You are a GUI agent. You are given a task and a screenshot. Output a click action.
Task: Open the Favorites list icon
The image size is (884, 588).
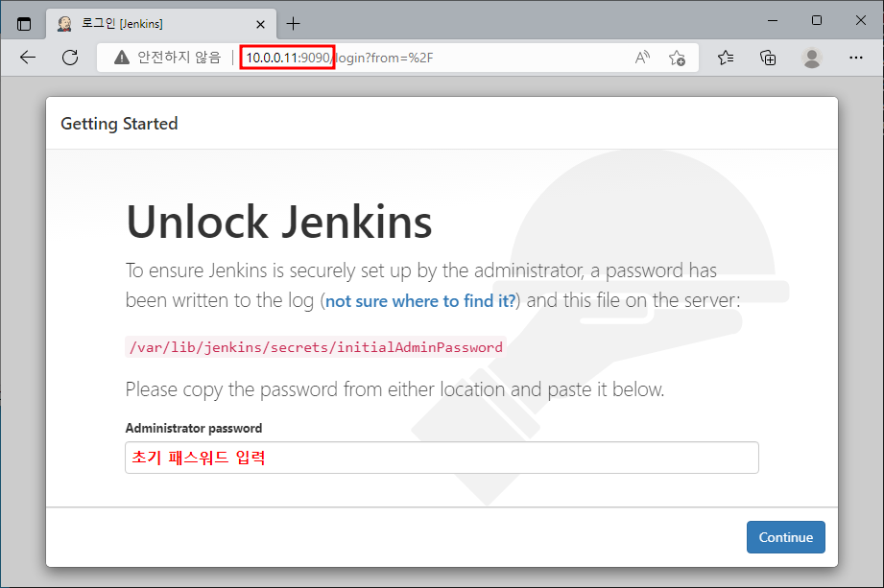(x=726, y=58)
